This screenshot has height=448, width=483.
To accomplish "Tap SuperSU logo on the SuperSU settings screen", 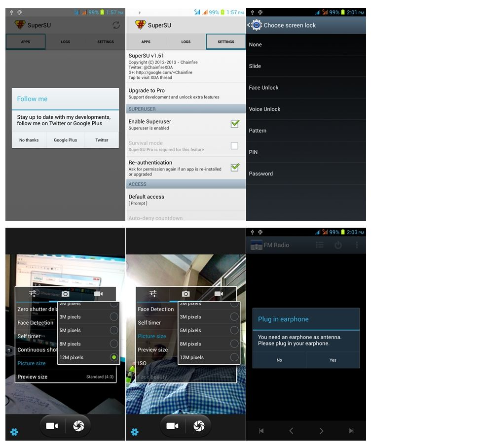I will (140, 25).
